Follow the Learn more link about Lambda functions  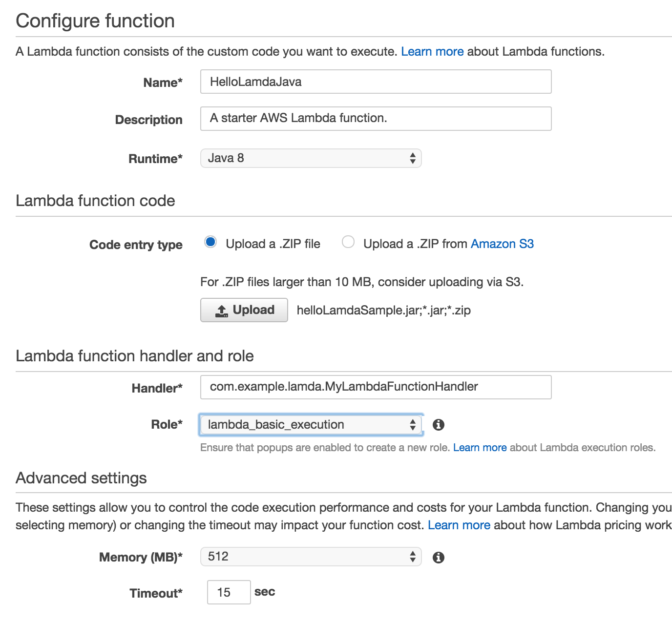432,51
